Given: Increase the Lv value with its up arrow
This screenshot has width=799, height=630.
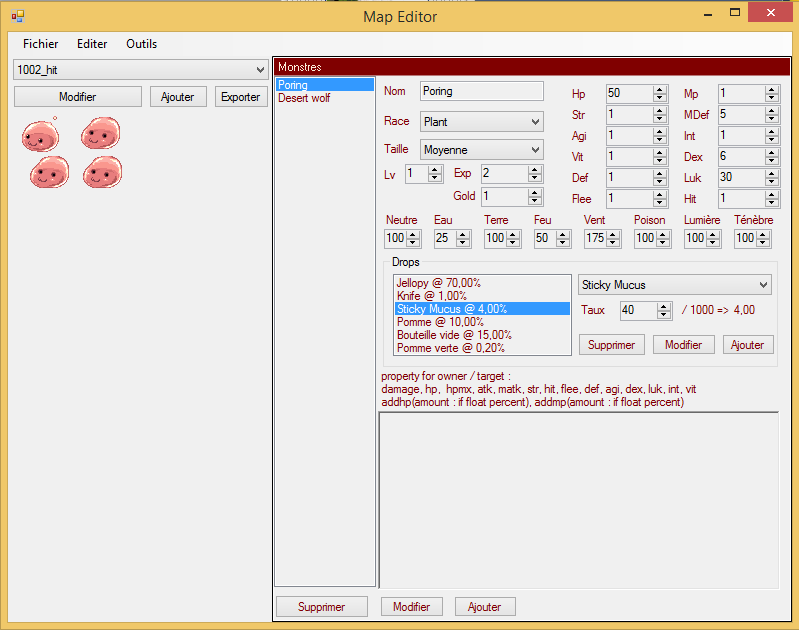Looking at the screenshot, I should tap(435, 170).
